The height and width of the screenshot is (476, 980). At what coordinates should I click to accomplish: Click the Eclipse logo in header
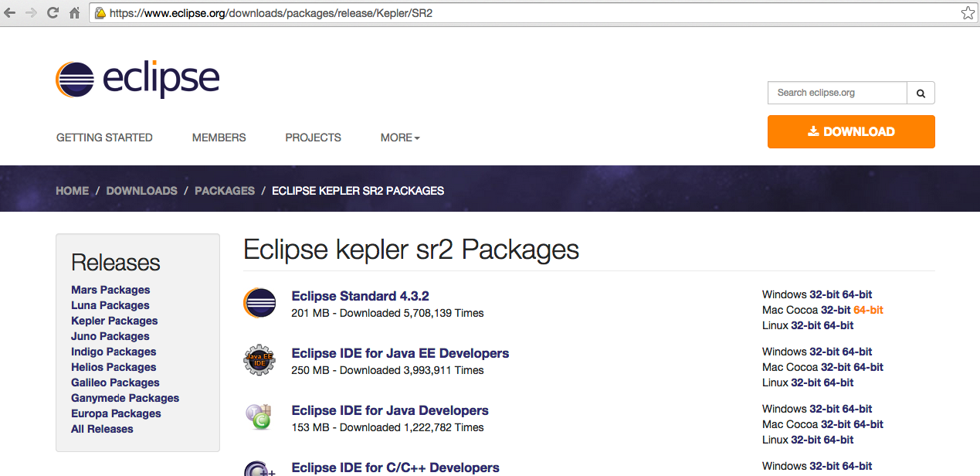click(x=137, y=79)
